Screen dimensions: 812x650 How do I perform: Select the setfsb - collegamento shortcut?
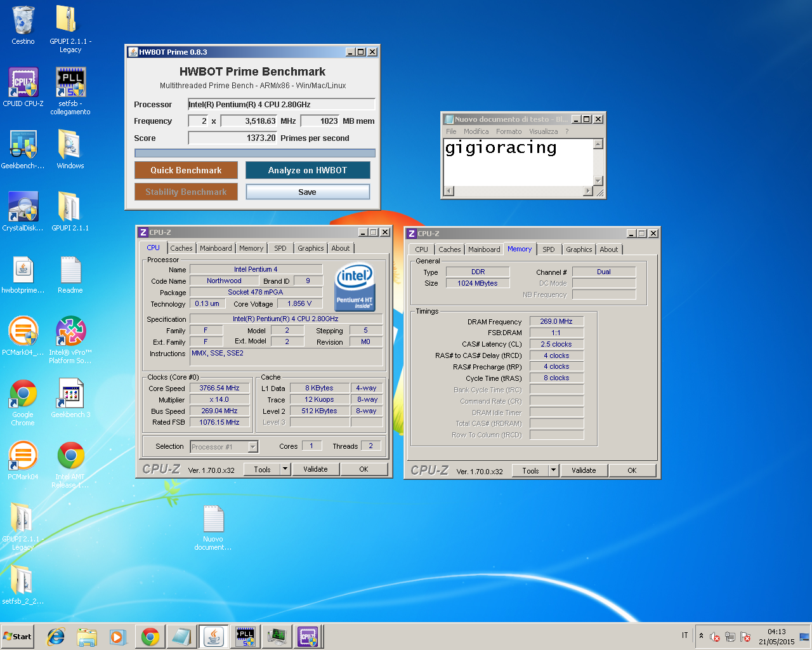[70, 91]
